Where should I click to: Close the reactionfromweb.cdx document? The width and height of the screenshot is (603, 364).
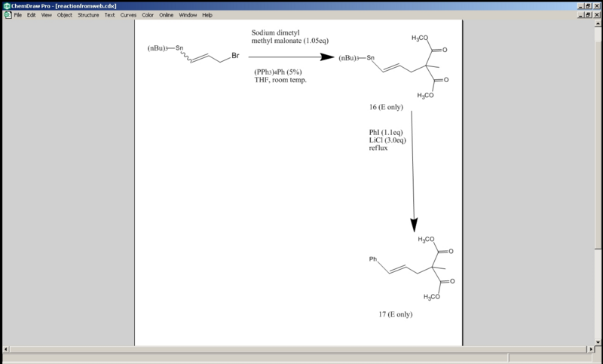tap(597, 15)
